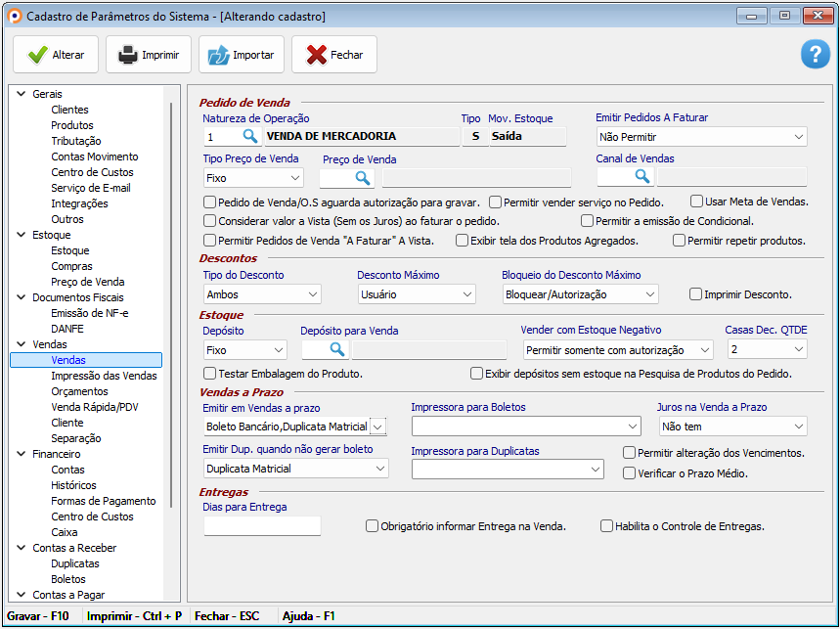Enable Habilita o Controle de Entregas

pyautogui.click(x=607, y=526)
